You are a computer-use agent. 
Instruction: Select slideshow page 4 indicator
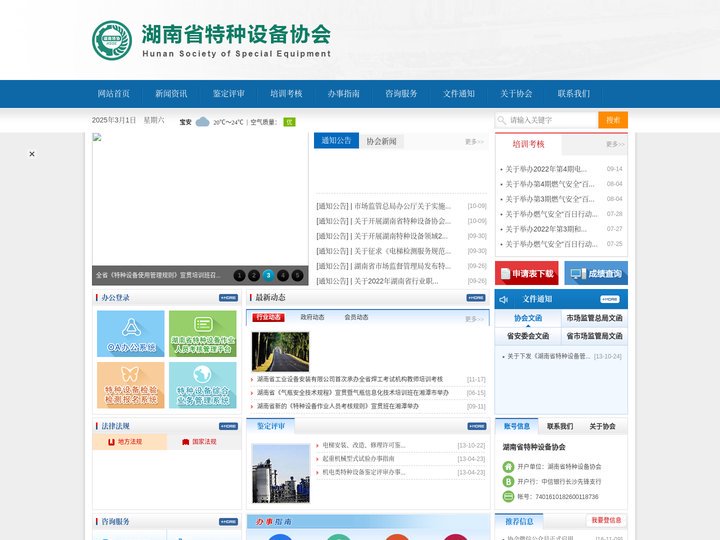click(x=283, y=275)
